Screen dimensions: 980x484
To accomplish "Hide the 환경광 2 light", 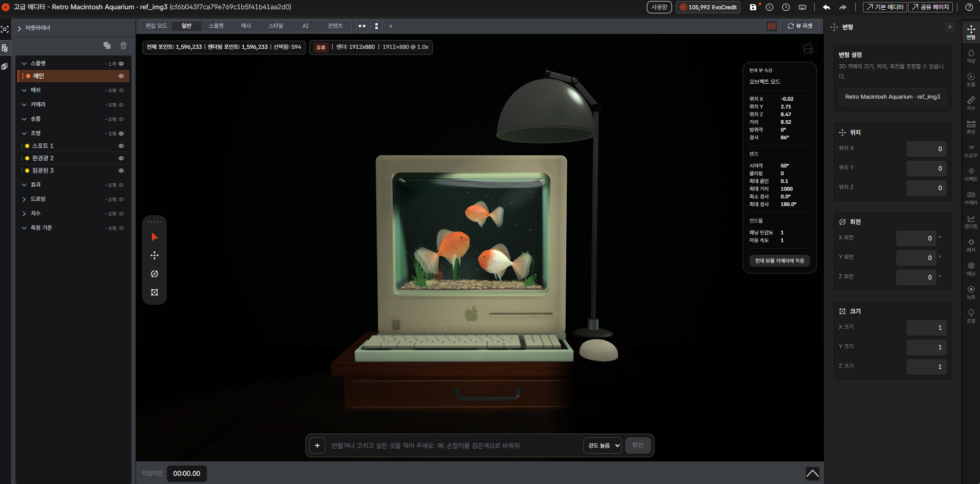I will pos(121,158).
